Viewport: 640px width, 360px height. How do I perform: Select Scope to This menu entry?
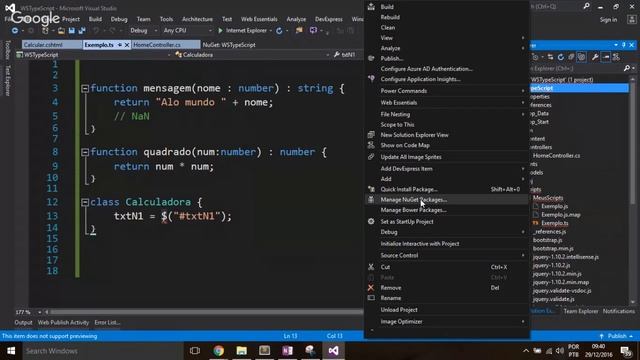click(447, 124)
